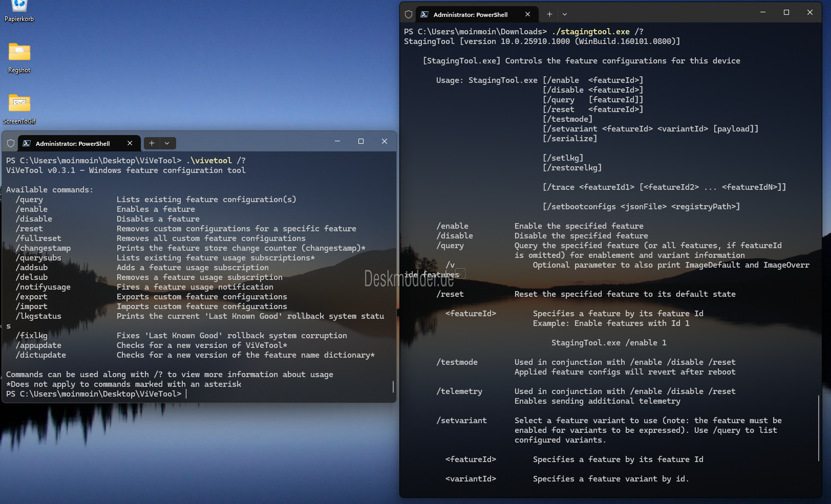This screenshot has height=504, width=831.
Task: Click './stagingtool.exe' command in right window
Action: 591,32
